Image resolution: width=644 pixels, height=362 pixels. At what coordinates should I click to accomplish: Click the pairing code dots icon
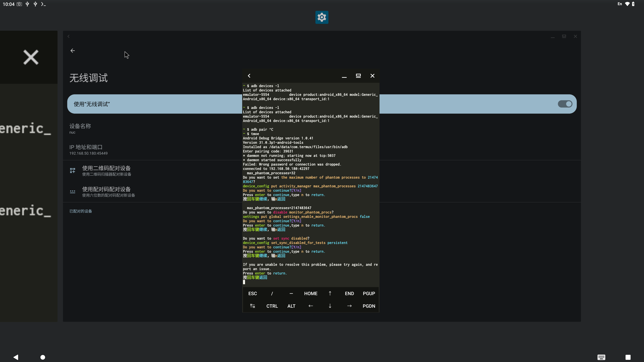[x=72, y=191]
